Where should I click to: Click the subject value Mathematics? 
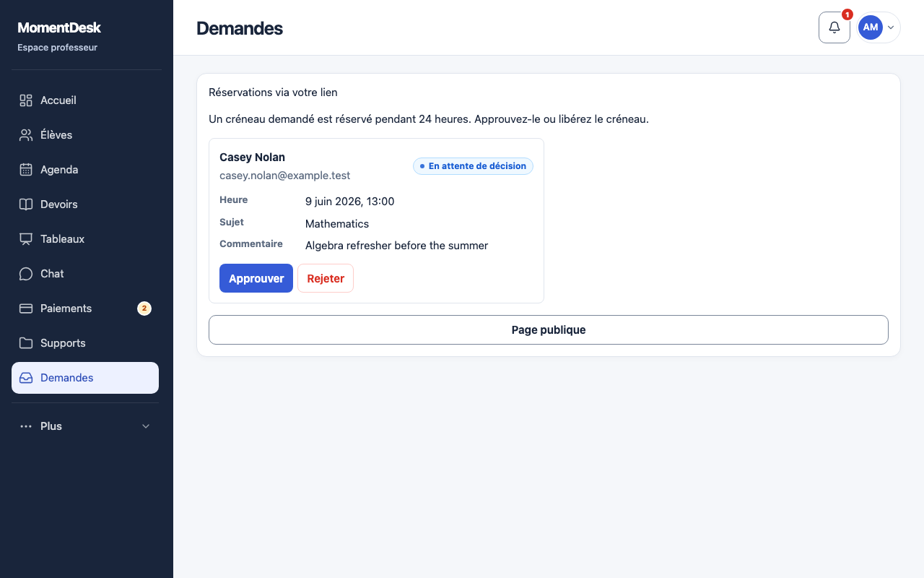click(337, 224)
